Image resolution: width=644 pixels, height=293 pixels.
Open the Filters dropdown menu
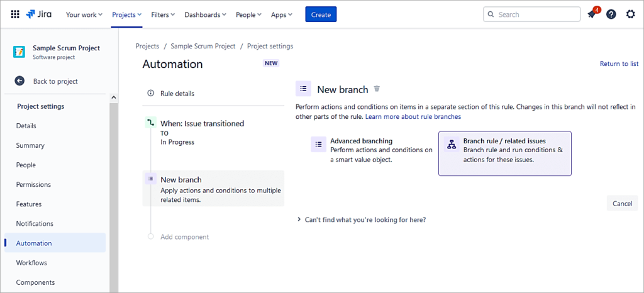click(x=163, y=14)
